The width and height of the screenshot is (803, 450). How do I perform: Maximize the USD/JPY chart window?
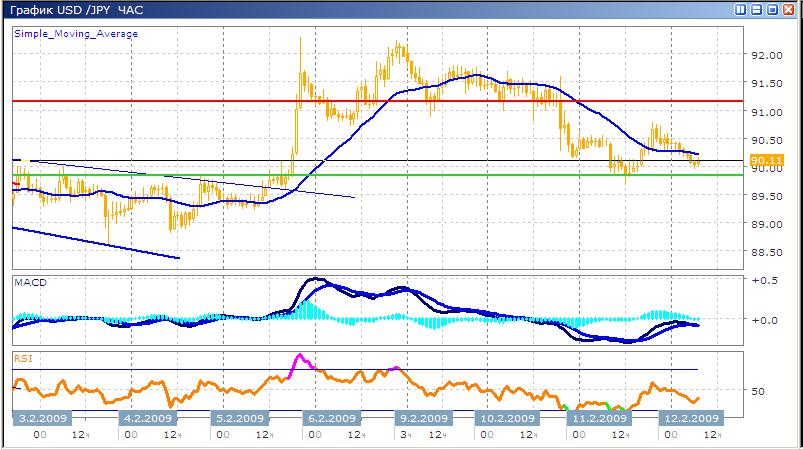[x=773, y=10]
